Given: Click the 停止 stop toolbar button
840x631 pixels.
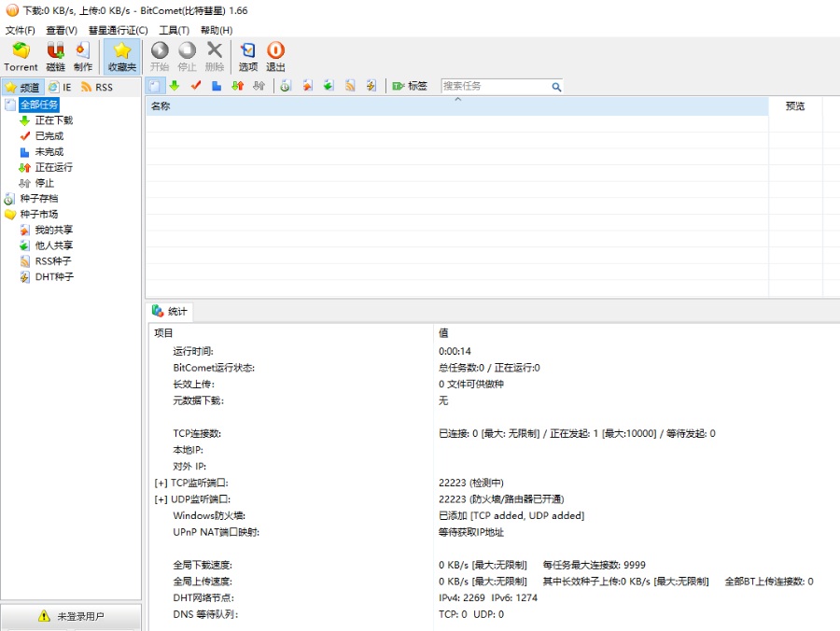Looking at the screenshot, I should point(187,56).
